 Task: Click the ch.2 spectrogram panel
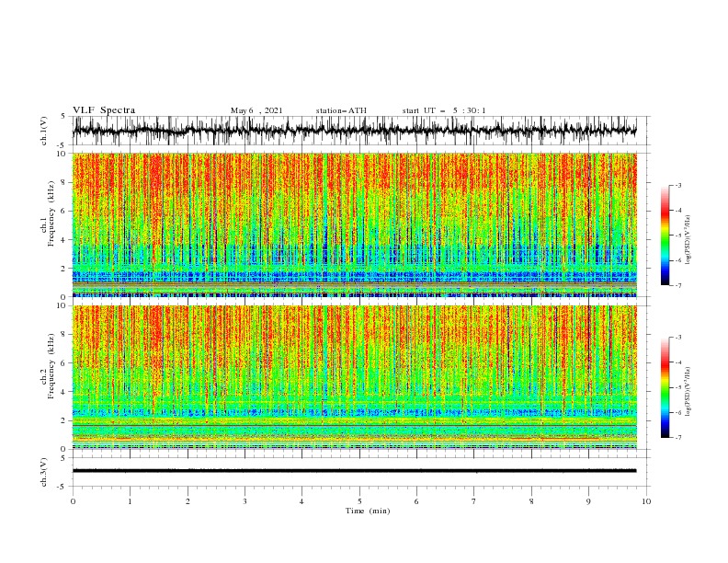click(354, 377)
